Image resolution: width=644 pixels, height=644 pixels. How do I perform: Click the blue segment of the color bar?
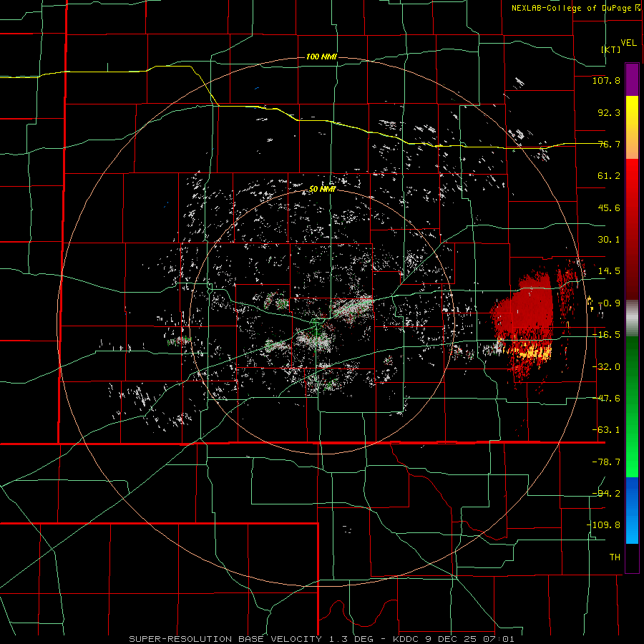pos(632,510)
